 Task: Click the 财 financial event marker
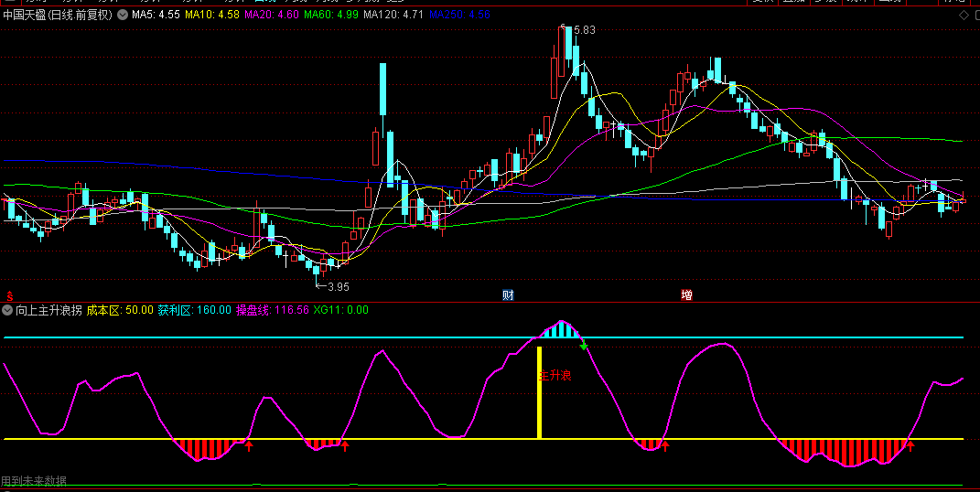tap(508, 294)
